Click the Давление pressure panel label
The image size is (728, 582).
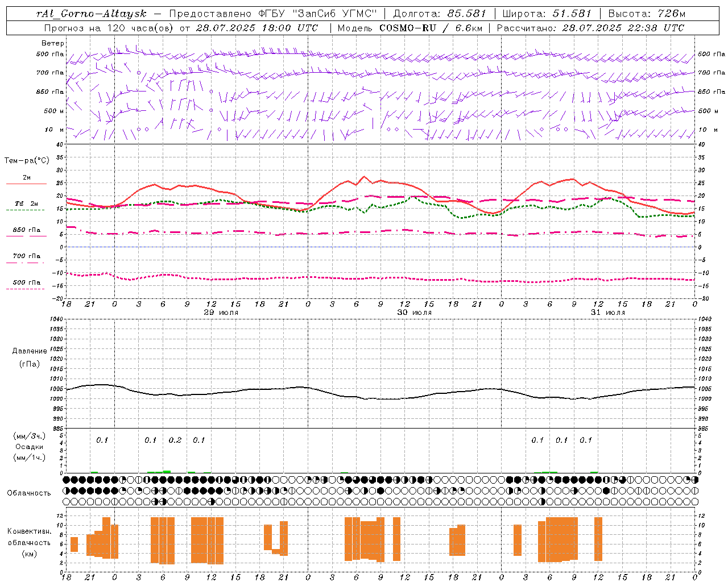30,351
